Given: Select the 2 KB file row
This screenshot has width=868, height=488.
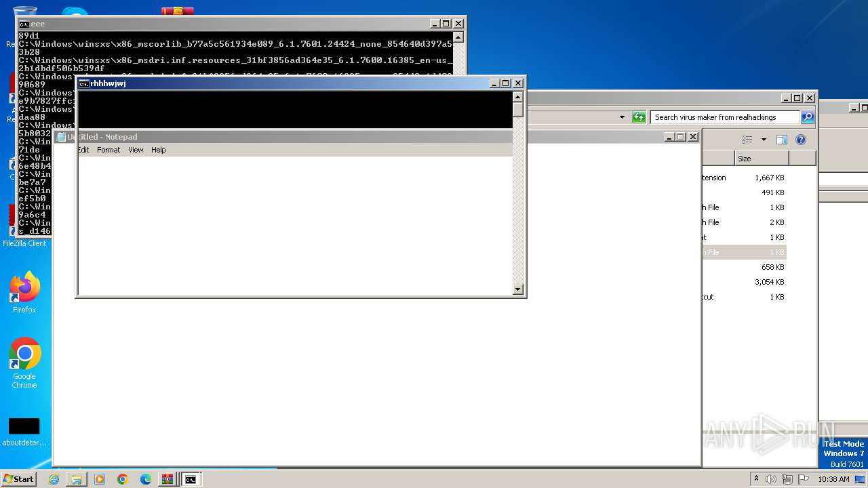Looking at the screenshot, I should coord(744,222).
